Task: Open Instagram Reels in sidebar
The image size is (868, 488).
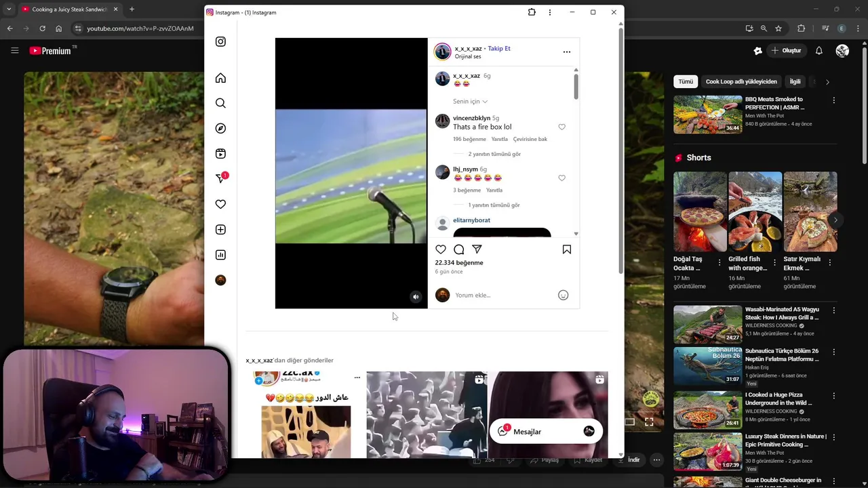Action: 220,154
